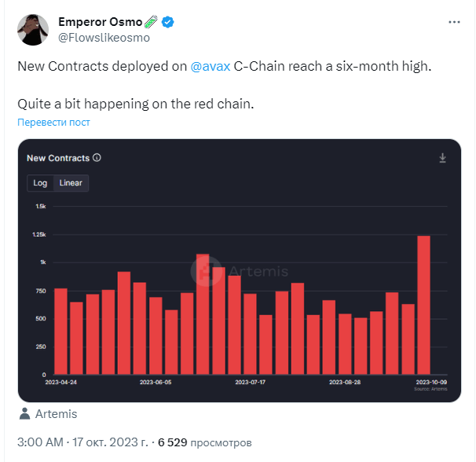
Task: Click the download icon on chart
Action: click(442, 158)
